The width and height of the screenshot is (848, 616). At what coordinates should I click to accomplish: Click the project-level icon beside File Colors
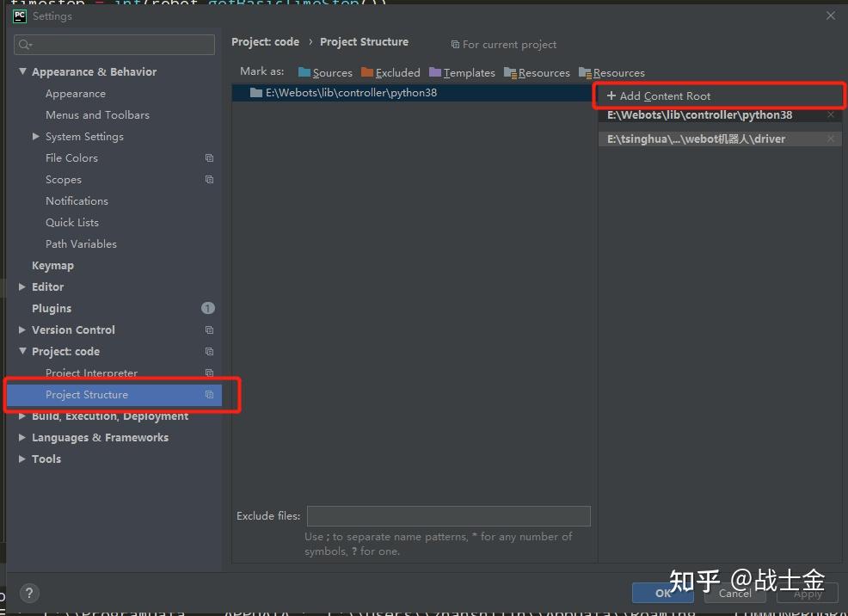point(209,158)
